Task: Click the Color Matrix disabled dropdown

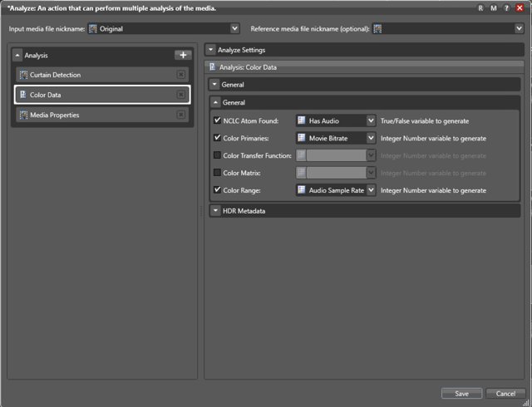Action: (336, 173)
